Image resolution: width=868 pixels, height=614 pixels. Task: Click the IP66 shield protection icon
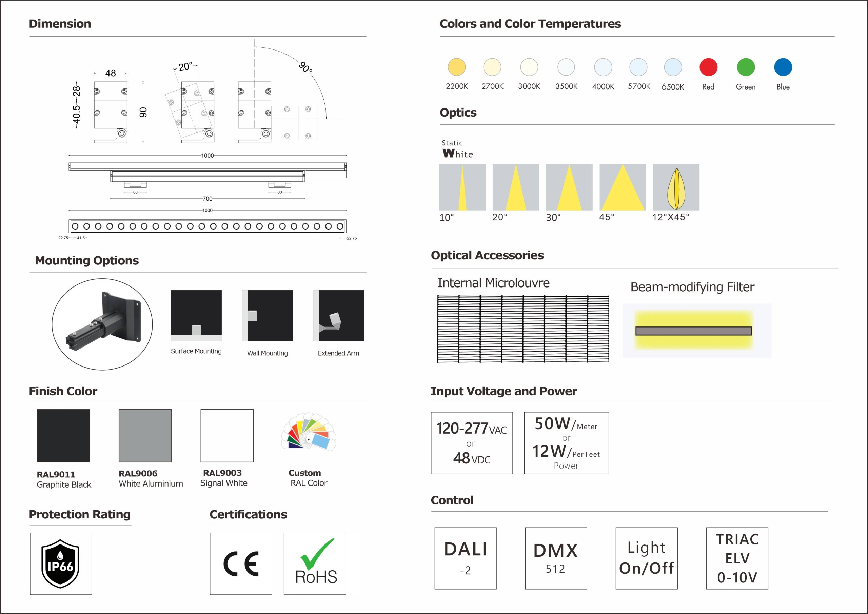pos(60,563)
